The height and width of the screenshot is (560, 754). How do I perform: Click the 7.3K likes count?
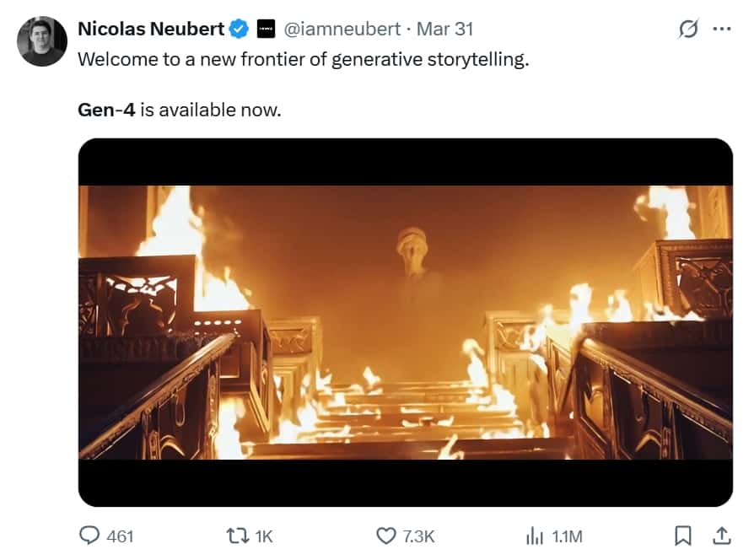pyautogui.click(x=418, y=536)
